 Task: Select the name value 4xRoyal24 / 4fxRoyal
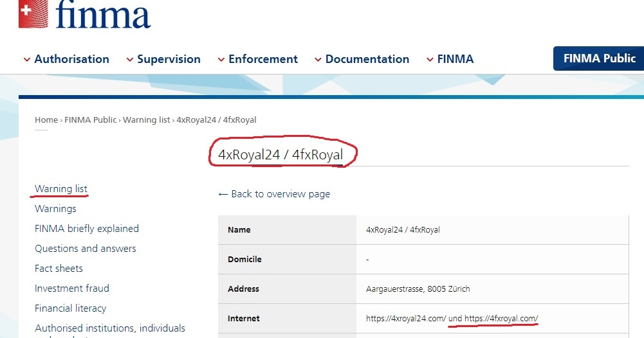point(403,229)
